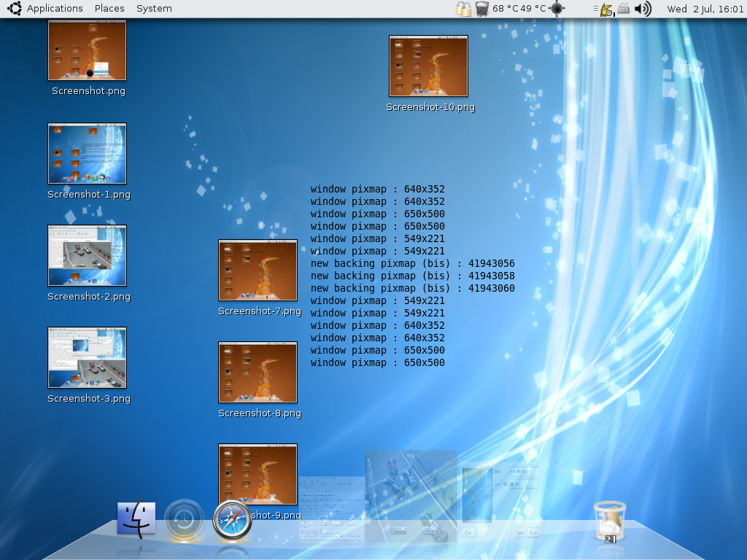Open the Applications menu
The image size is (747, 560).
(x=55, y=9)
